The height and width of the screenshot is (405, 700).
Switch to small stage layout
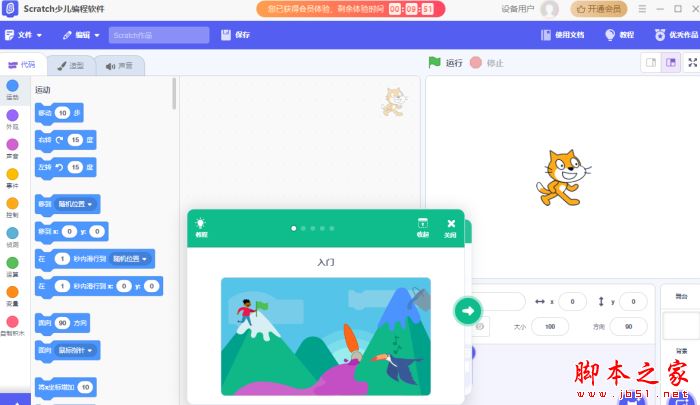650,62
